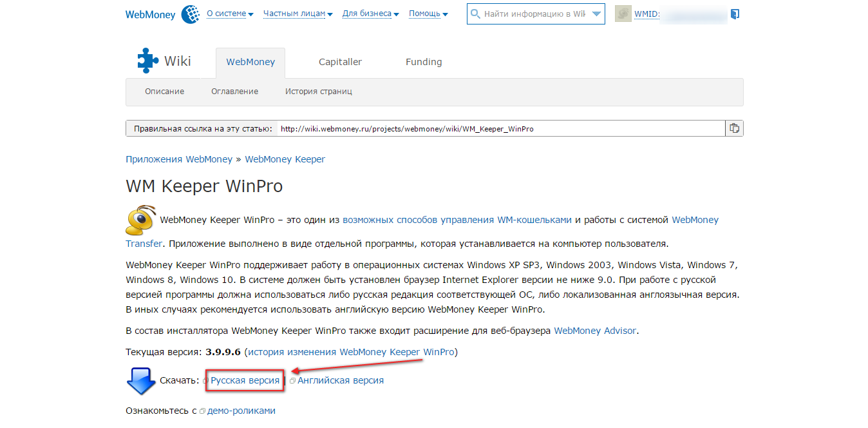Click the label 'Правильная ссылка на эту статью:'

[203, 128]
